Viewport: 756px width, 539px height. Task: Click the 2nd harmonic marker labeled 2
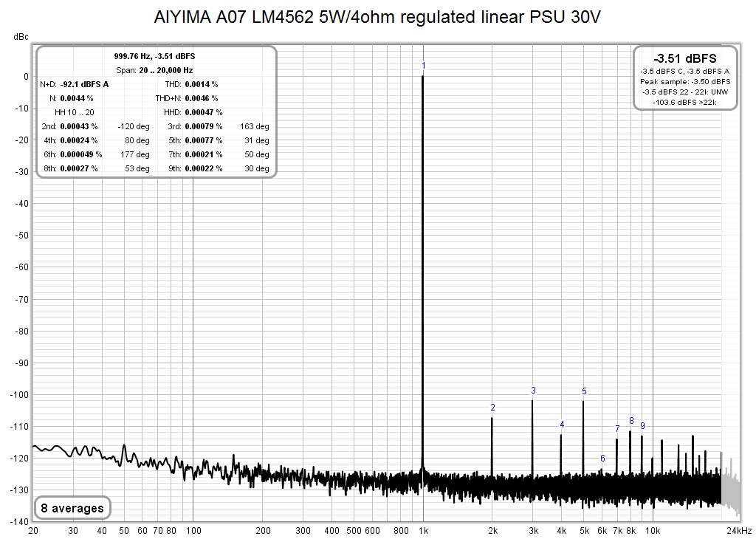coord(492,408)
